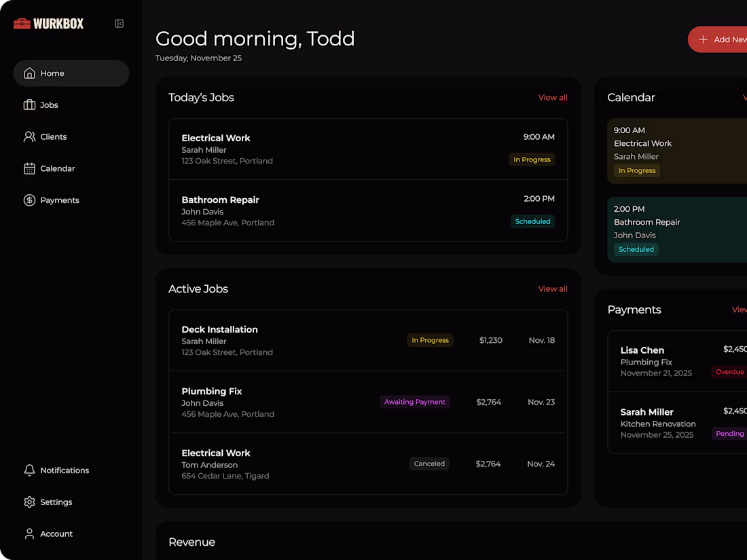Click the Home house icon
Screen dimensions: 747x560
coord(29,73)
